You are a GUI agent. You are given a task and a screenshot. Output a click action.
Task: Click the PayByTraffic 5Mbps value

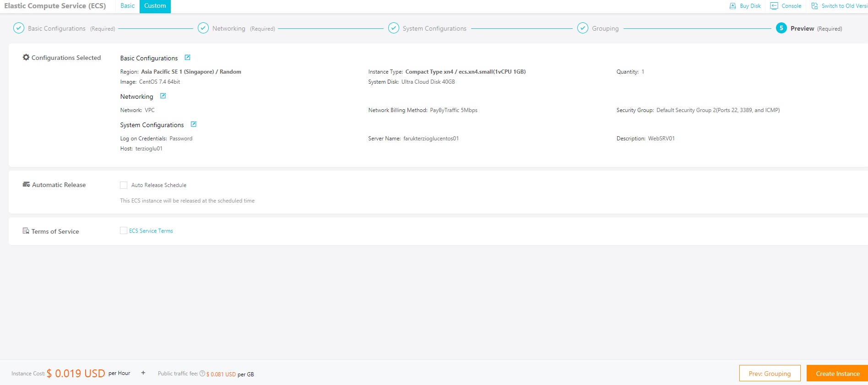(454, 110)
